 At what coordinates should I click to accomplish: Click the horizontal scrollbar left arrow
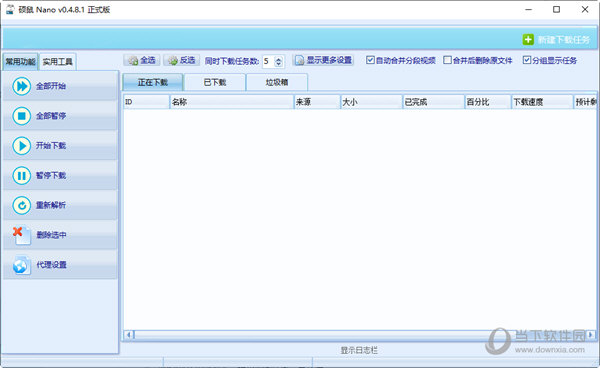tap(129, 335)
